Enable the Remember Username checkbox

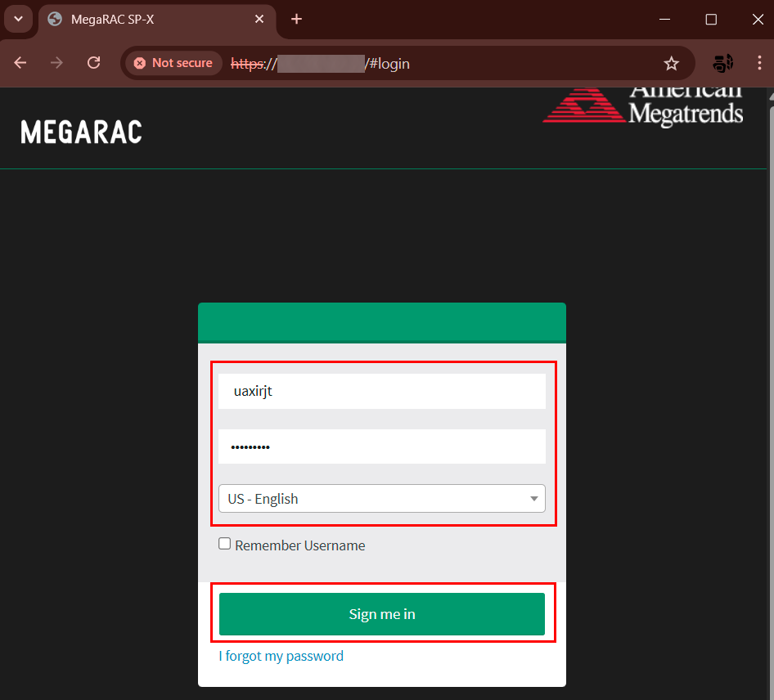[x=225, y=545]
